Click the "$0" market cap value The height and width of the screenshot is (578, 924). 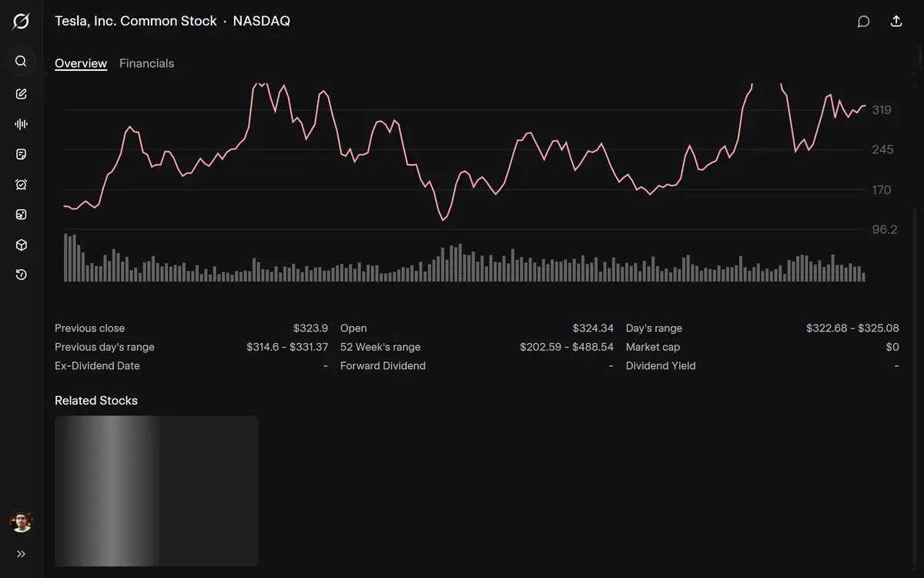pyautogui.click(x=892, y=347)
